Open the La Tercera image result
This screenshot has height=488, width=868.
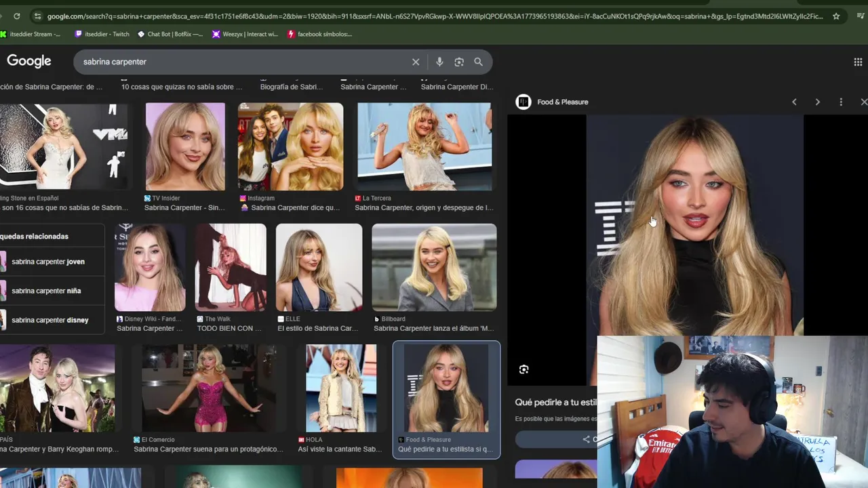(x=425, y=146)
